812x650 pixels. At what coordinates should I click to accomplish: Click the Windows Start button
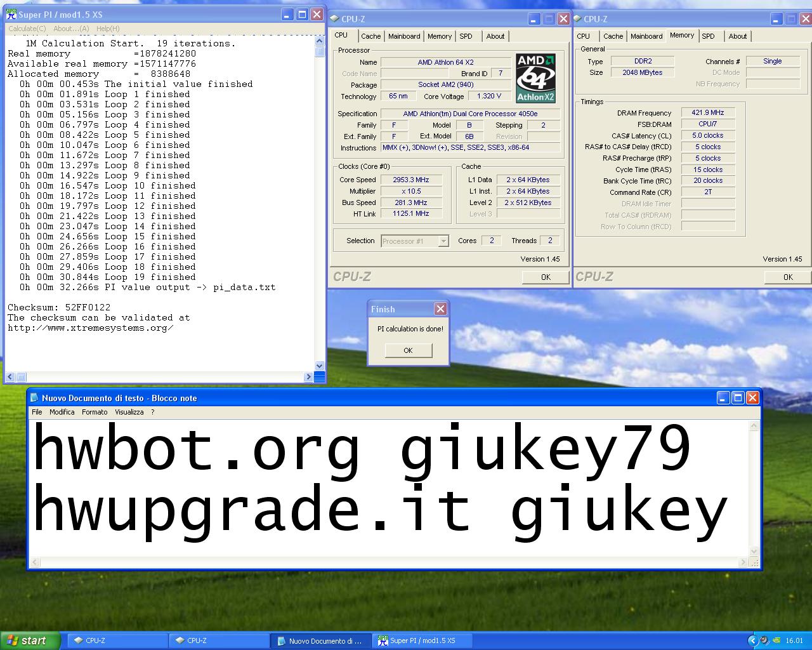30,640
